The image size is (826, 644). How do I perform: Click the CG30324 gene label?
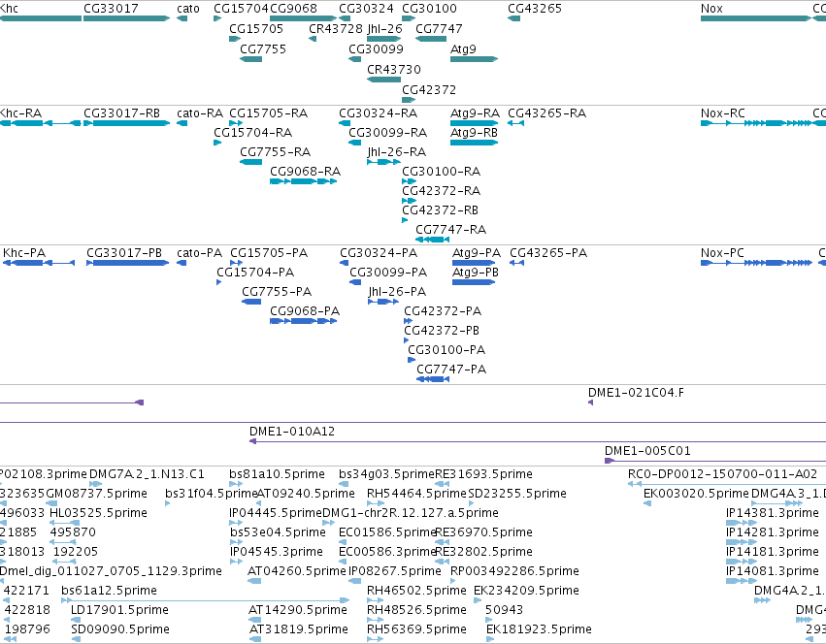coord(366,9)
